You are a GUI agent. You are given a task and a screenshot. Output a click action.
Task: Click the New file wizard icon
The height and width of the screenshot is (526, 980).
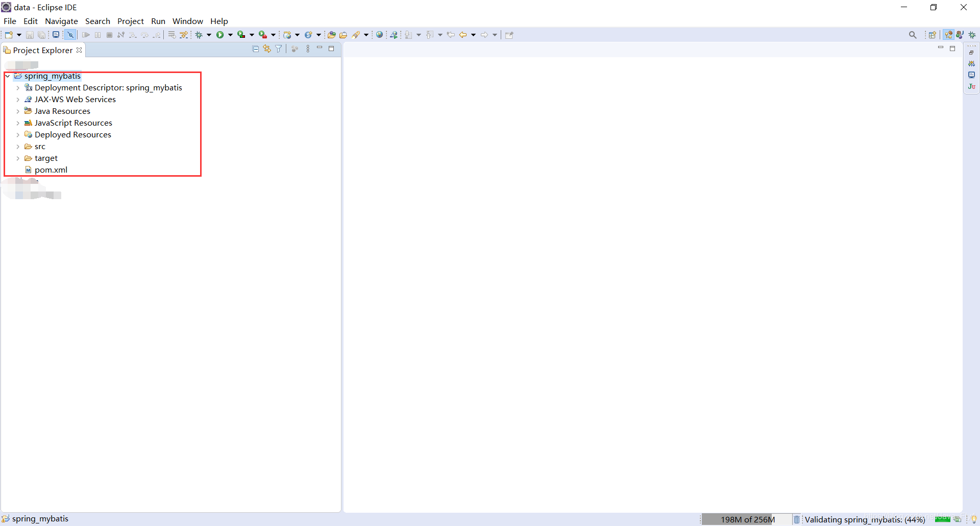coord(9,35)
